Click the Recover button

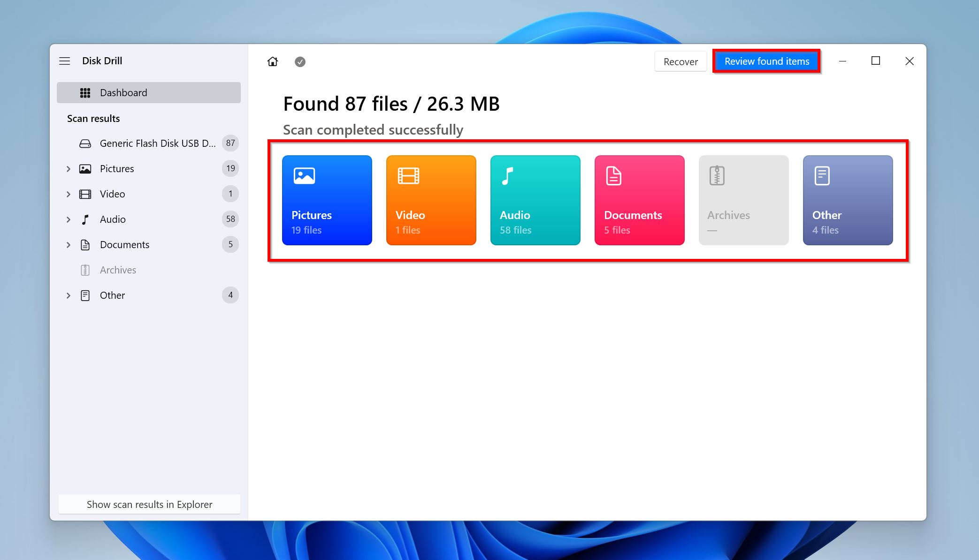pyautogui.click(x=680, y=61)
